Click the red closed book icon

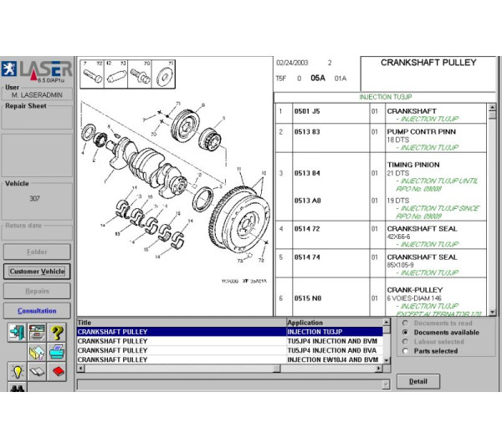tap(58, 371)
